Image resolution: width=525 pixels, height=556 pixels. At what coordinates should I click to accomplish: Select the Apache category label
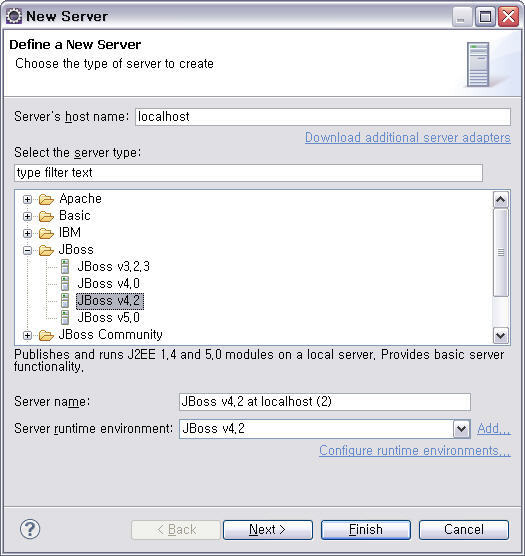click(80, 199)
